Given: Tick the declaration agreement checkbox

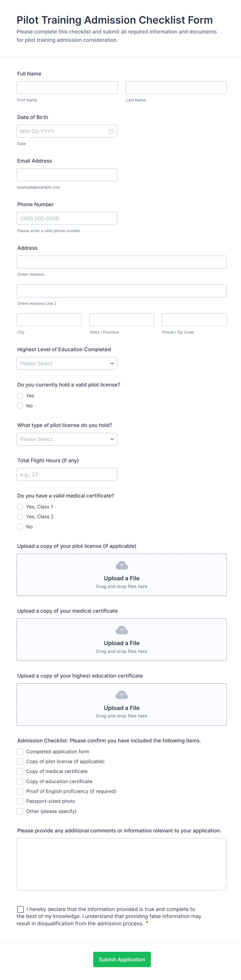Looking at the screenshot, I should 20,909.
